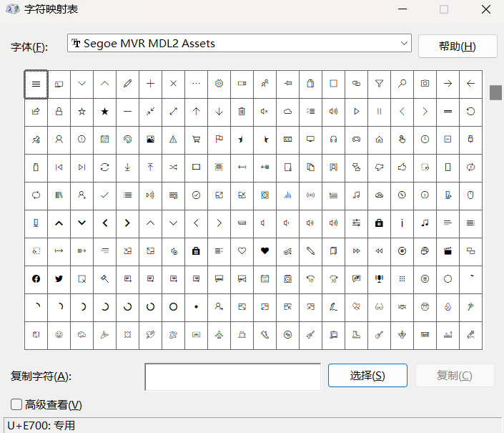The height and width of the screenshot is (433, 504).
Task: Select the checkmark glyph
Action: [105, 195]
